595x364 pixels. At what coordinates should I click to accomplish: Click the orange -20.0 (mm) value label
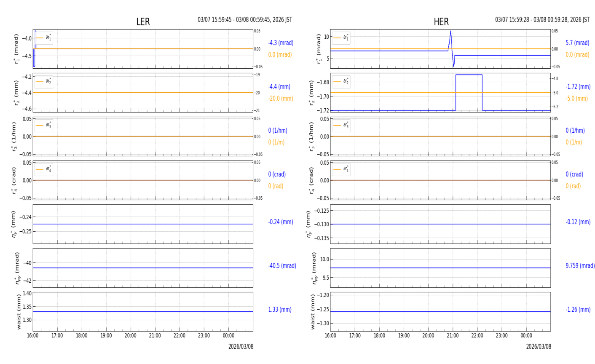point(281,99)
